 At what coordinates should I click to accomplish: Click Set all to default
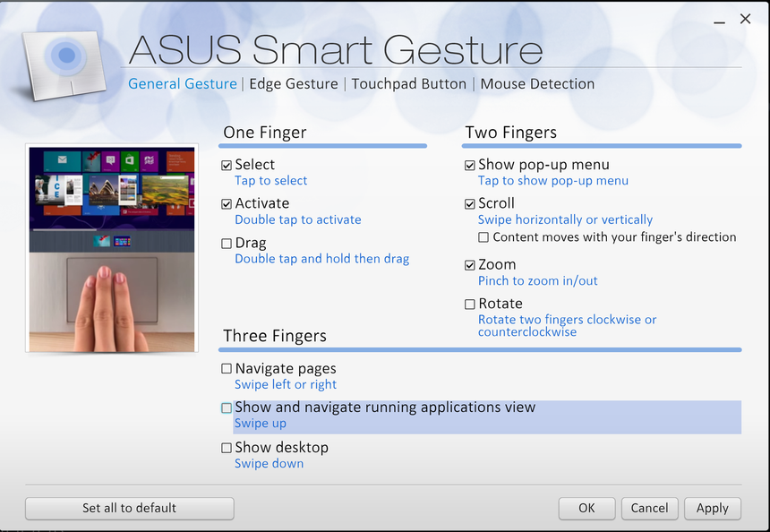tap(129, 508)
